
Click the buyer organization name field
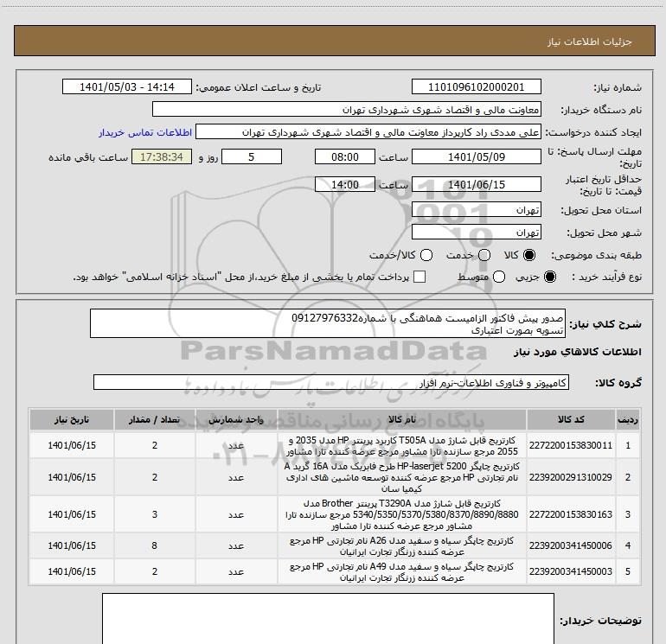(x=347, y=109)
